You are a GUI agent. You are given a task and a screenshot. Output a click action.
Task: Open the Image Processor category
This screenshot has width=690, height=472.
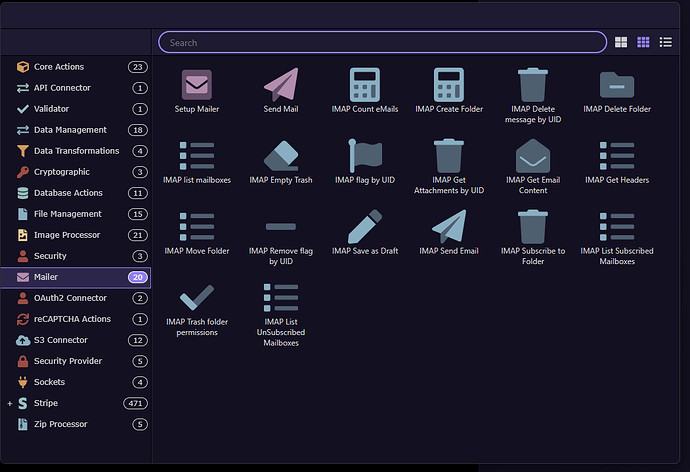click(x=76, y=235)
